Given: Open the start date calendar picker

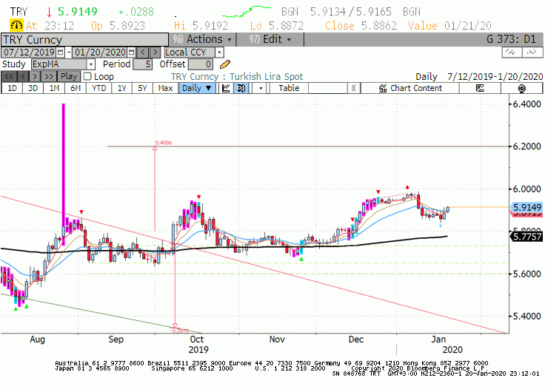Looking at the screenshot, I should click(x=61, y=53).
